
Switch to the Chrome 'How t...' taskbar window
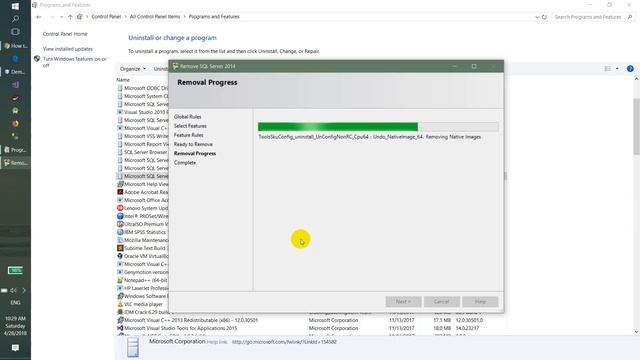click(16, 46)
